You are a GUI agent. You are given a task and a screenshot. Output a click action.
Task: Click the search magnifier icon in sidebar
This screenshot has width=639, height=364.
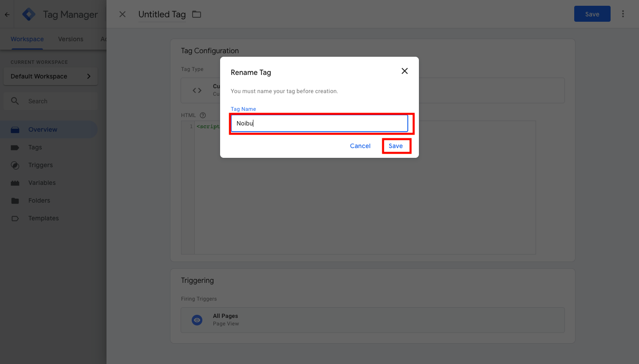15,101
